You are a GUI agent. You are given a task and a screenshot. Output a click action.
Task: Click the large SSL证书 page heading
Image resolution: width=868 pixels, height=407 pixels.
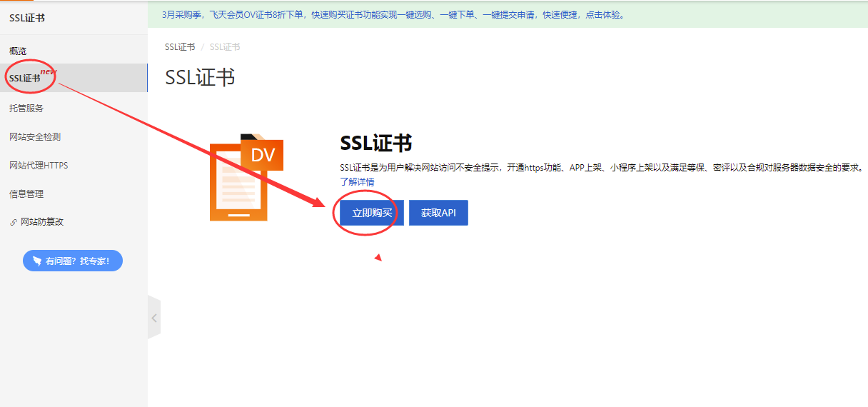[200, 77]
